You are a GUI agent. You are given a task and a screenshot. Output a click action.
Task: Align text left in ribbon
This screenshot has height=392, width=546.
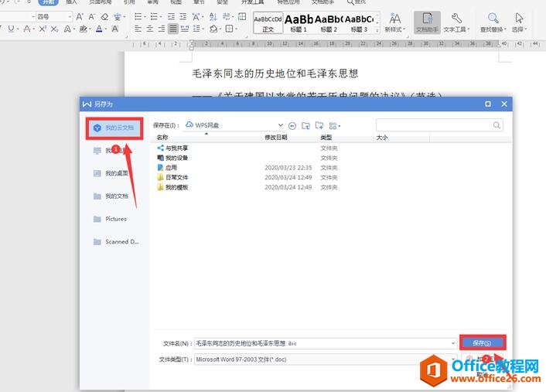138,29
